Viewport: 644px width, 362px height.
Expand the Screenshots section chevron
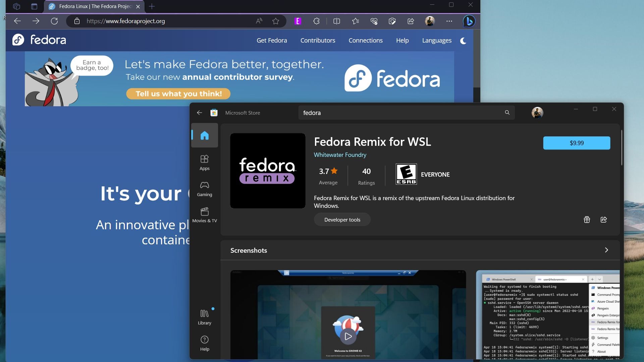pyautogui.click(x=606, y=250)
